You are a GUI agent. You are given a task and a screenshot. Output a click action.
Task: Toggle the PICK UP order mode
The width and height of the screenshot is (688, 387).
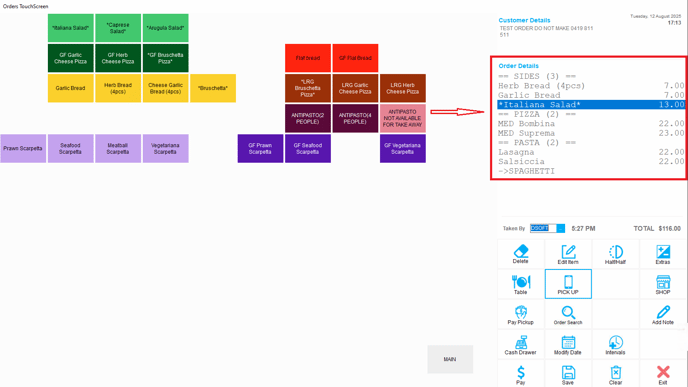[x=568, y=284]
